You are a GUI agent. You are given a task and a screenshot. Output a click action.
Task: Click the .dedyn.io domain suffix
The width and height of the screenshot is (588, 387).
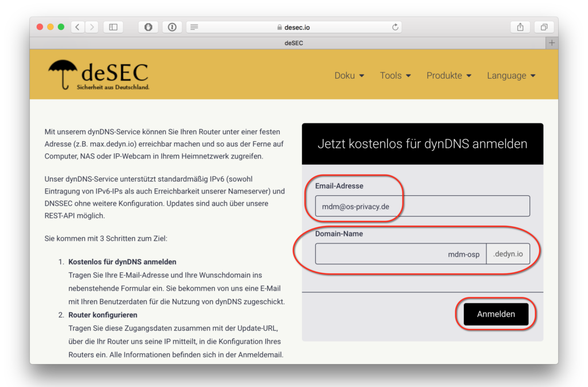[x=508, y=254]
